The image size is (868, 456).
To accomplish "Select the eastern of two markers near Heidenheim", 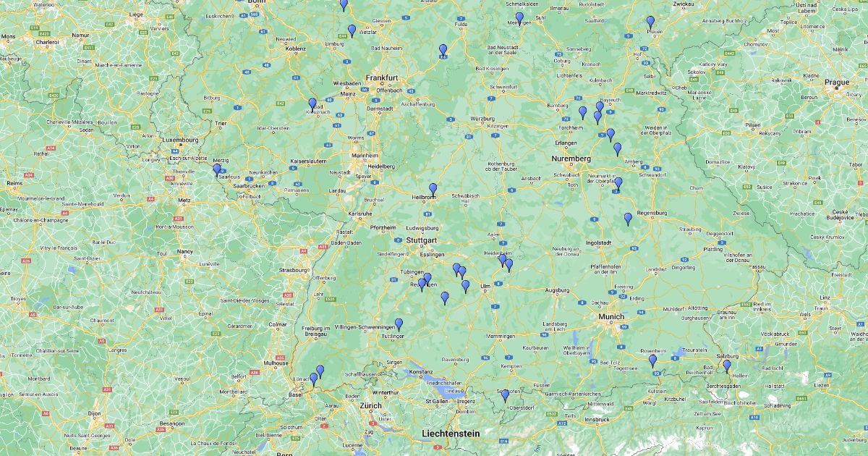I will click(509, 265).
